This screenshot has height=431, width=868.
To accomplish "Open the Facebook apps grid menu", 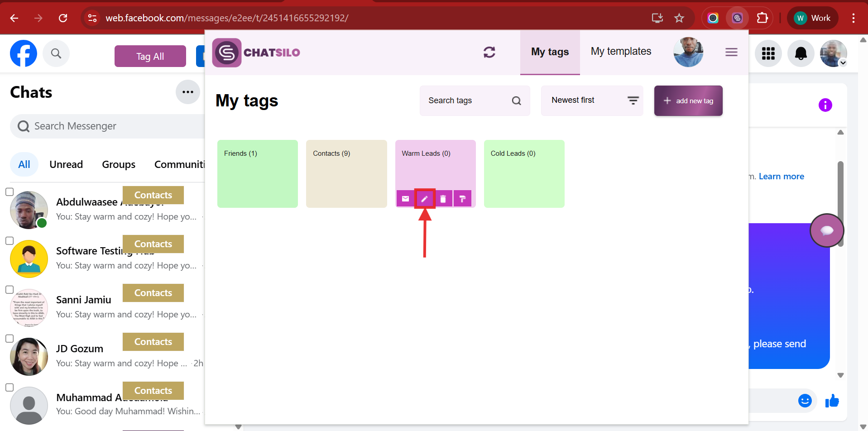I will [768, 53].
